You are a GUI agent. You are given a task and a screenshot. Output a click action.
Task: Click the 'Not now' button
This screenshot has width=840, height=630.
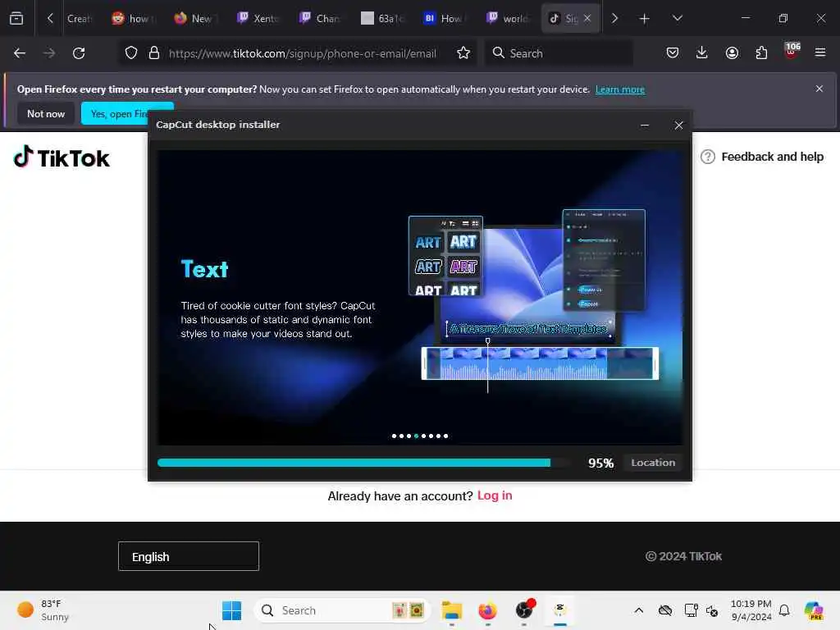[46, 113]
